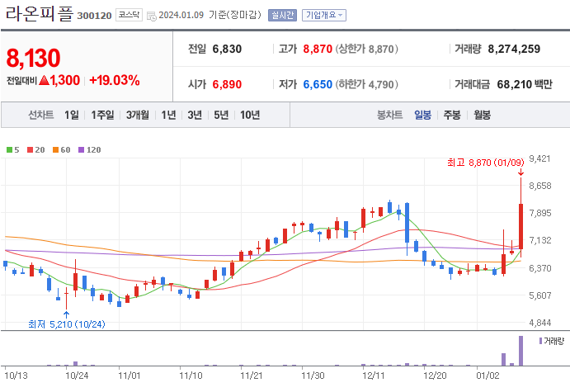The width and height of the screenshot is (570, 392).
Task: Switch to the 1년 line chart
Action: [168, 115]
